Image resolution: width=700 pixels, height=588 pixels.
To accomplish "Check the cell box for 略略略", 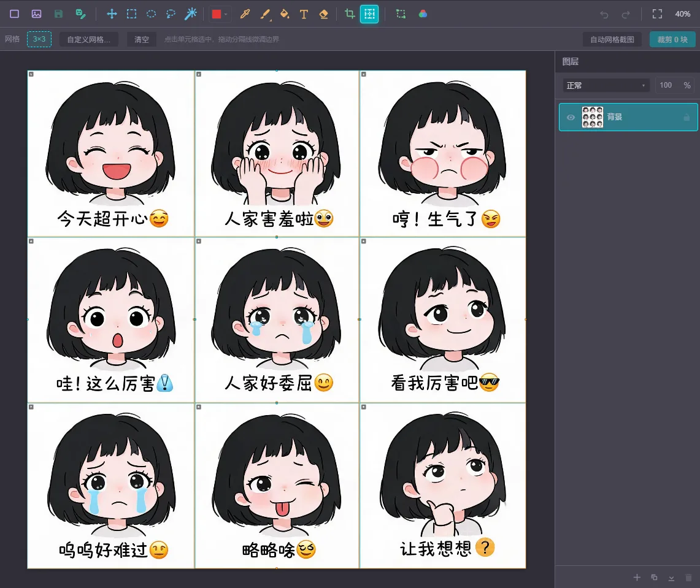I will (x=199, y=407).
